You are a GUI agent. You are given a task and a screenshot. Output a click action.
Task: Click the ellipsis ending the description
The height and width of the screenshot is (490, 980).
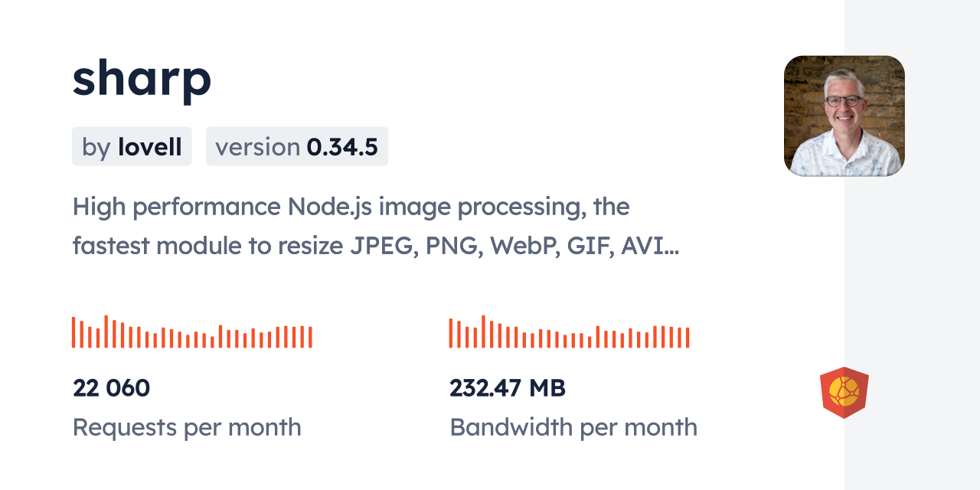(x=668, y=248)
